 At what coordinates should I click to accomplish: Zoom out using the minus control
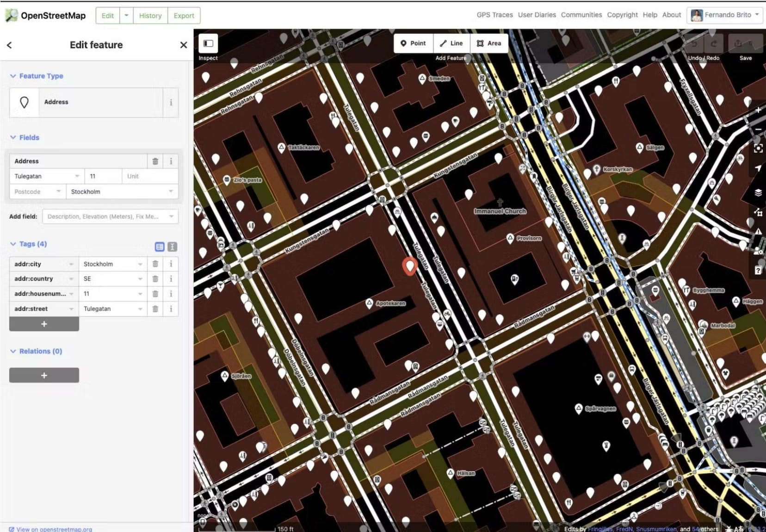(x=759, y=129)
